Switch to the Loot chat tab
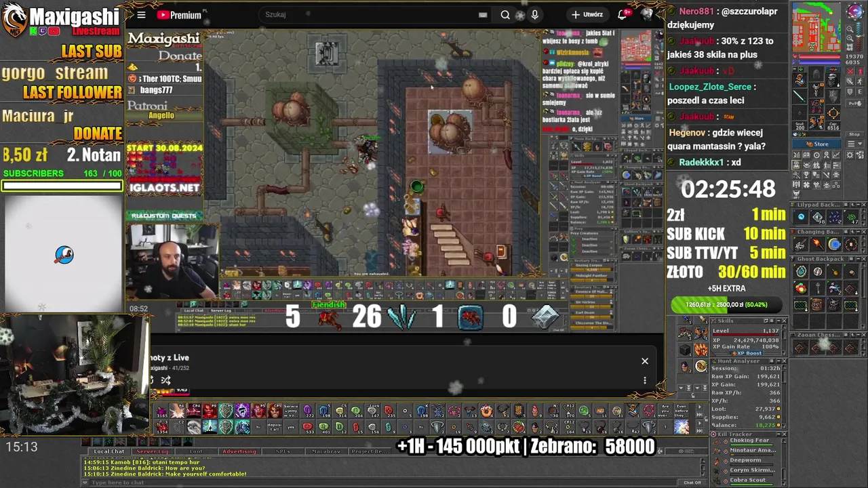This screenshot has width=868, height=488. pos(196,451)
